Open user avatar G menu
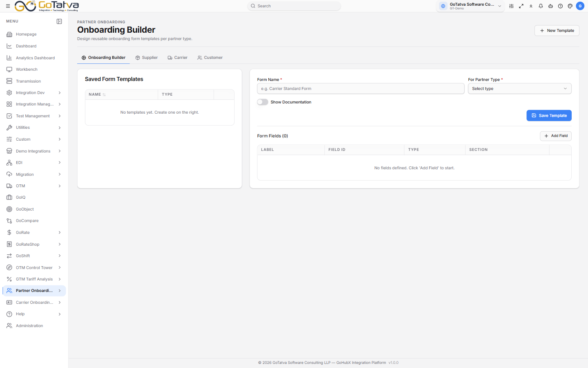 click(580, 6)
